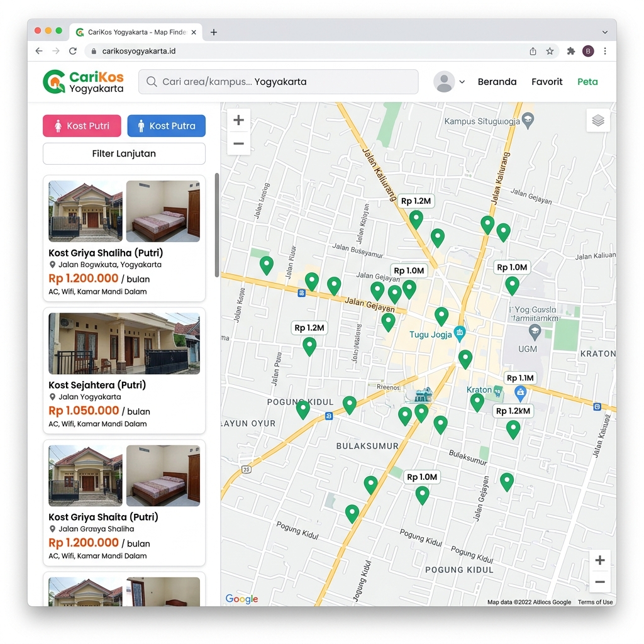Screen dimensions: 644x644
Task: Select the pin under right Rp 1.0M label
Action: tap(512, 286)
